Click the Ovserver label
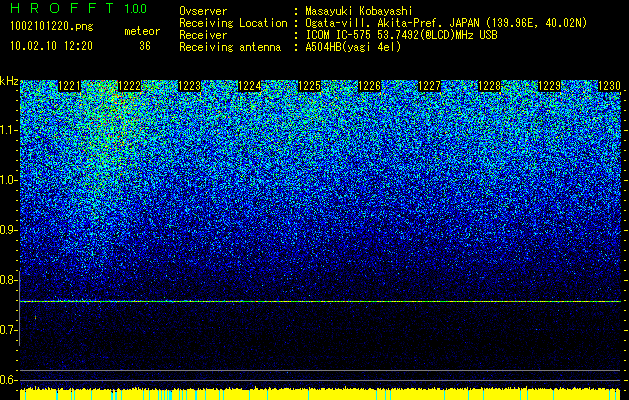This screenshot has height=400, width=629. click(x=203, y=11)
